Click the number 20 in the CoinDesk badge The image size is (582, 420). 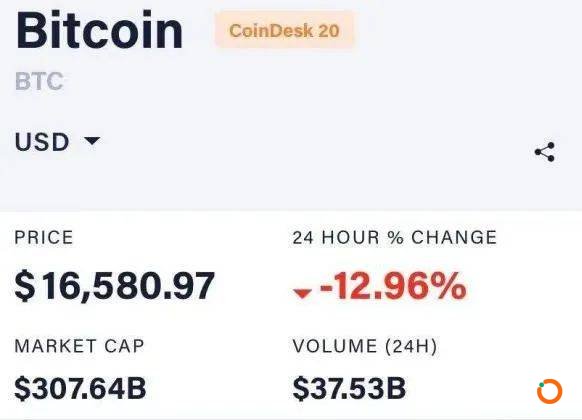(x=328, y=31)
